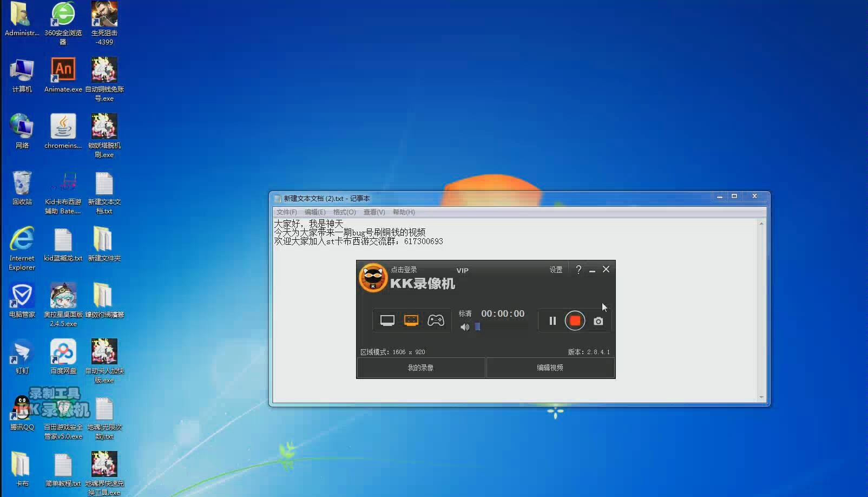This screenshot has height=497, width=868.
Task: Close the KK recorder window
Action: [x=606, y=270]
